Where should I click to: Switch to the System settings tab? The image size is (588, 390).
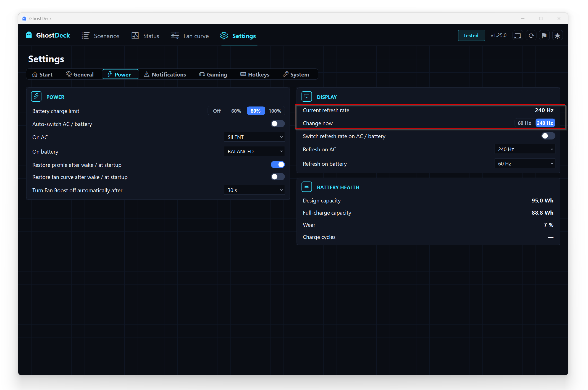click(296, 75)
